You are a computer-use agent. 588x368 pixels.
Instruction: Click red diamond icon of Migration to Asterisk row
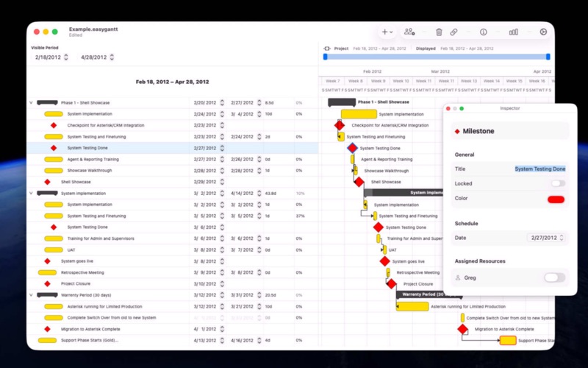pyautogui.click(x=47, y=329)
